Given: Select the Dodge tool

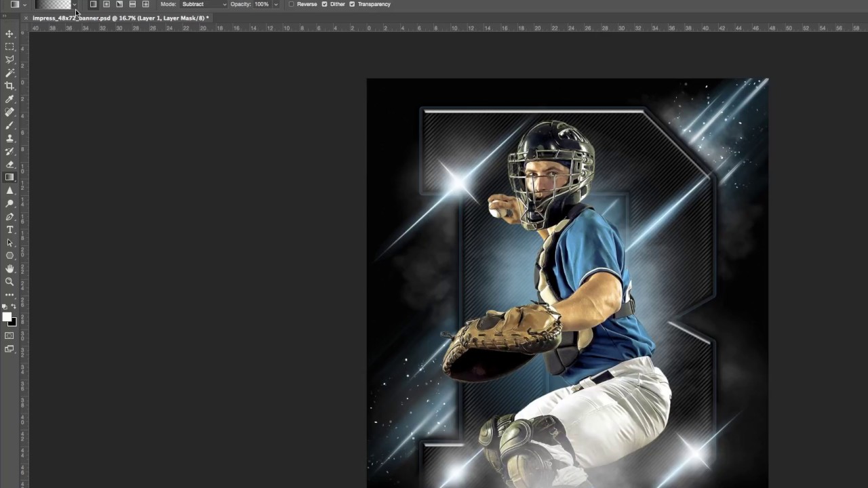Looking at the screenshot, I should coord(9,203).
